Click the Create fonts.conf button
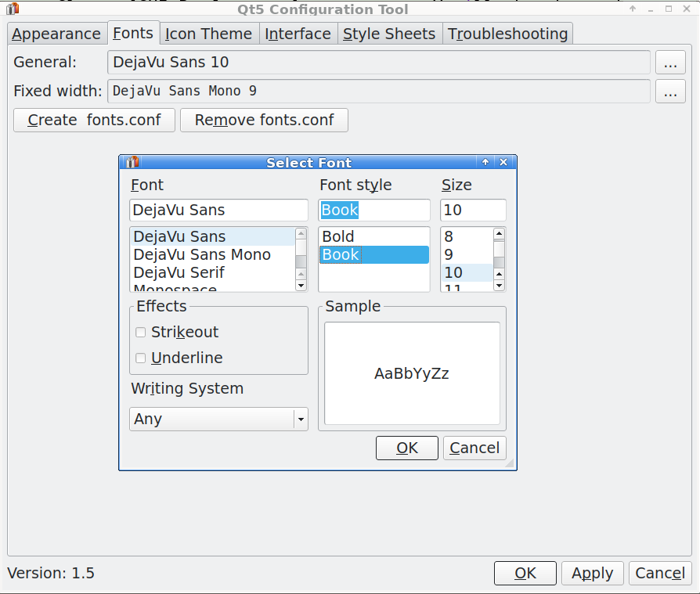This screenshot has width=700, height=594. tap(93, 120)
